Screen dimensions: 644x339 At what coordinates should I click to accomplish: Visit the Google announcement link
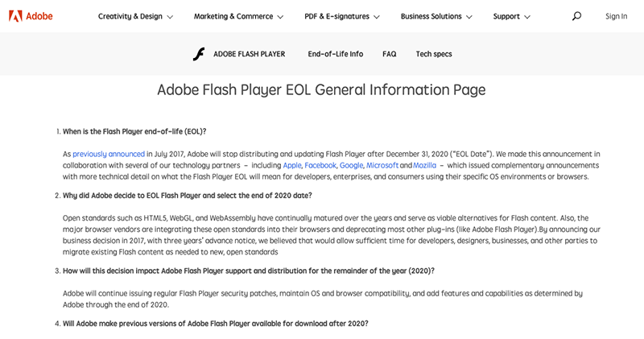(x=351, y=165)
